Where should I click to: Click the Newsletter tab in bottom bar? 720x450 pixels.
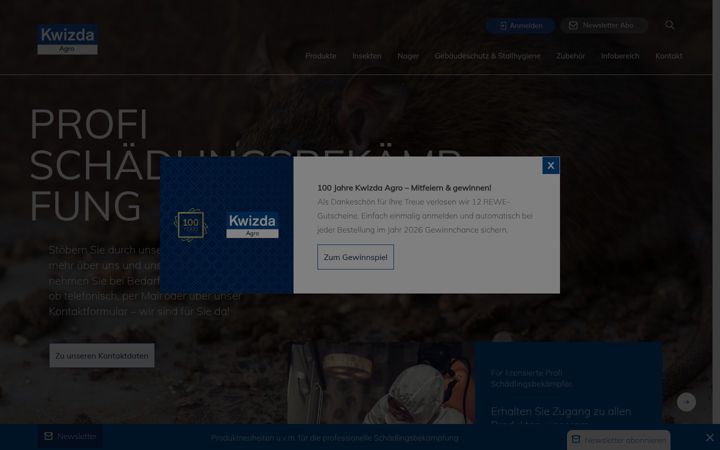click(70, 436)
